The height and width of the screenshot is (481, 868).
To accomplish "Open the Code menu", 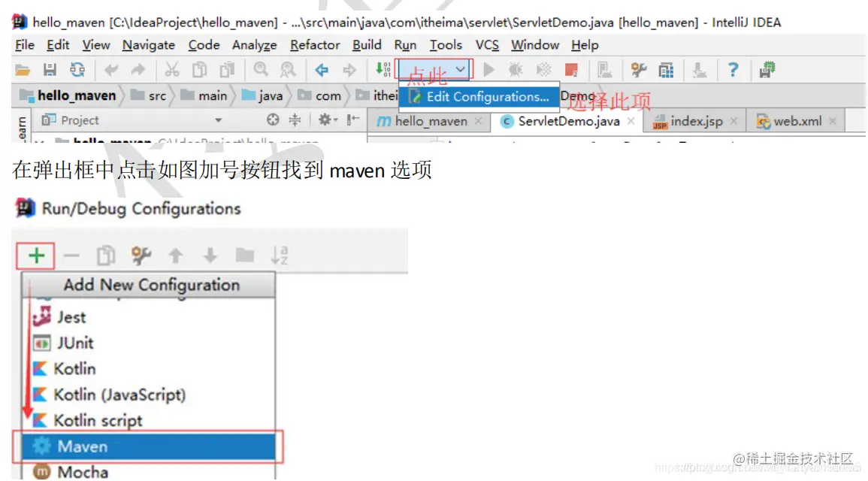I will [204, 45].
